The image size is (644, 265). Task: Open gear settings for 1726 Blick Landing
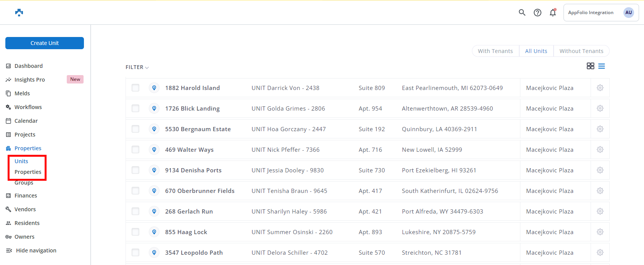(x=600, y=108)
